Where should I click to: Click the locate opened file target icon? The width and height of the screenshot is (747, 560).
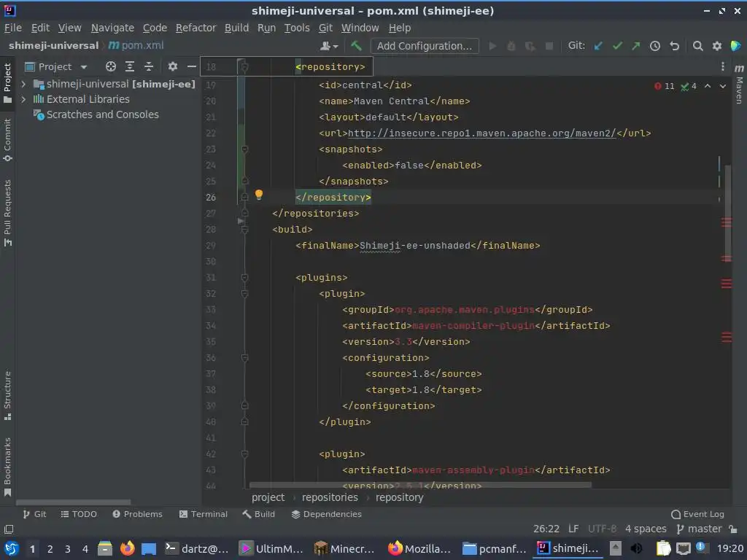point(111,66)
